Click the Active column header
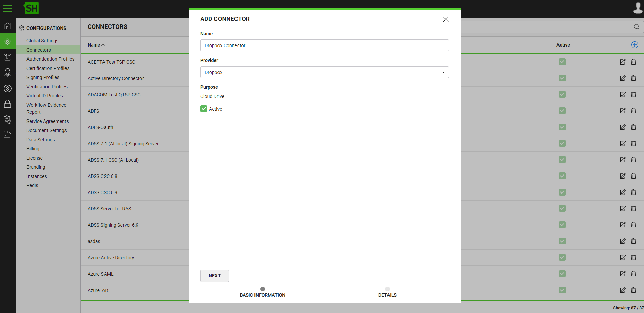Screen dimensions: 644x313 pos(563,45)
